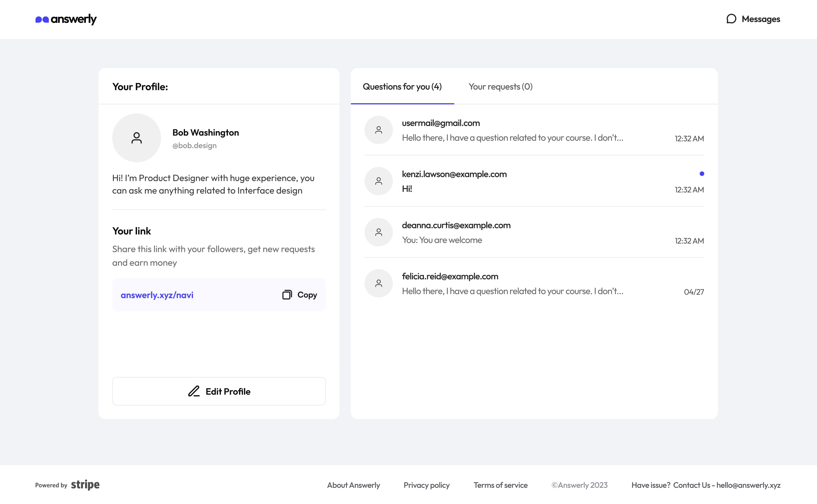Open the answerly.xyz/navi link
The width and height of the screenshot is (817, 504).
click(x=157, y=295)
